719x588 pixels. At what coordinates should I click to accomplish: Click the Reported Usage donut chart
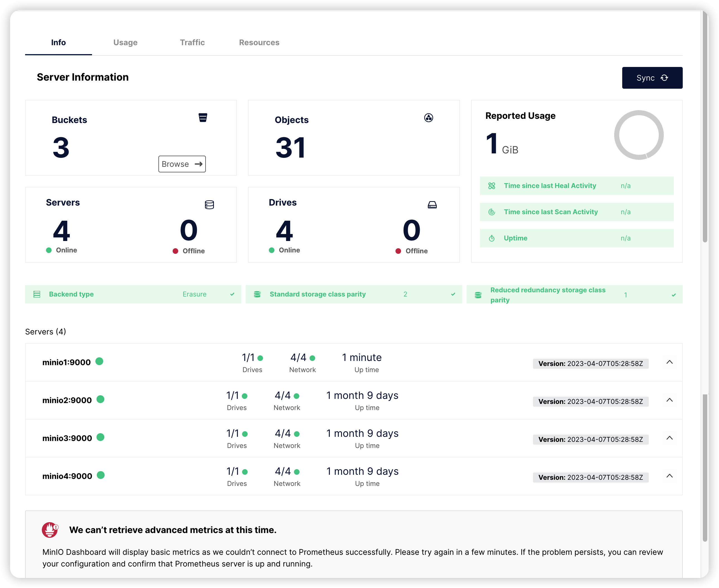[638, 135]
